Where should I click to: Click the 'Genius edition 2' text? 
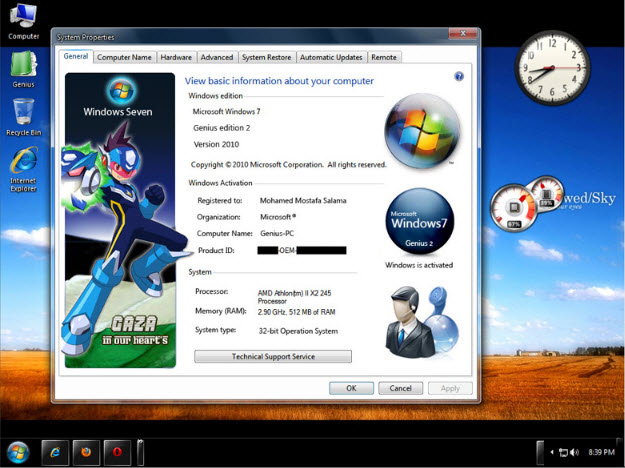(222, 128)
